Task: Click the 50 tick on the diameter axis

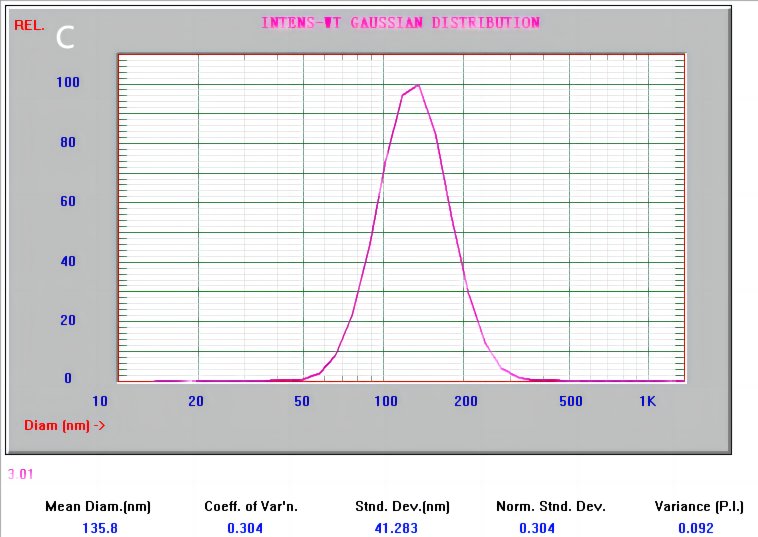Action: pos(302,402)
